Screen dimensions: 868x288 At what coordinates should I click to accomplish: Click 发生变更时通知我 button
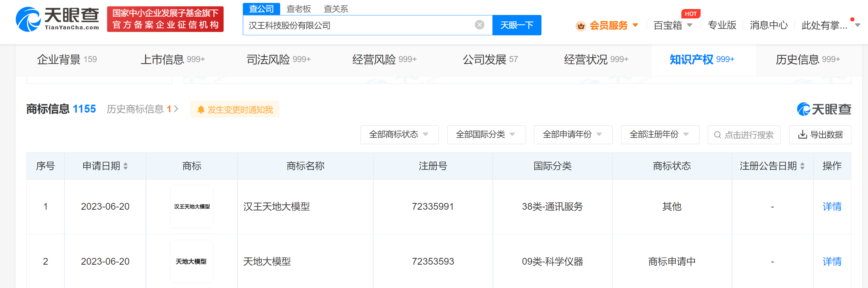tap(235, 109)
